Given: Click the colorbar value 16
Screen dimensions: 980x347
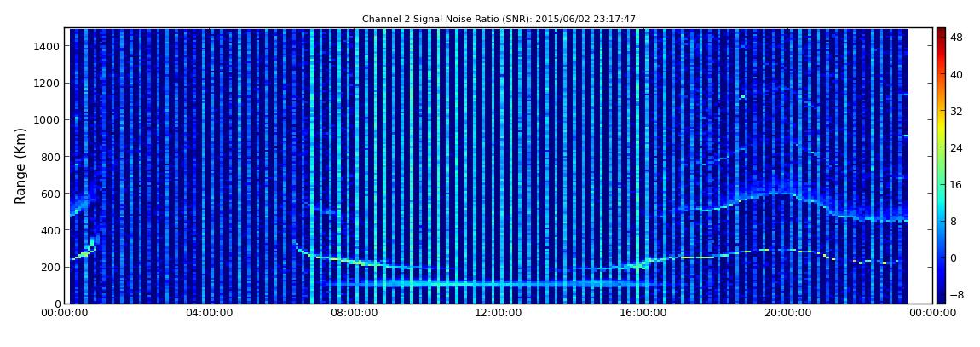Looking at the screenshot, I should point(956,184).
